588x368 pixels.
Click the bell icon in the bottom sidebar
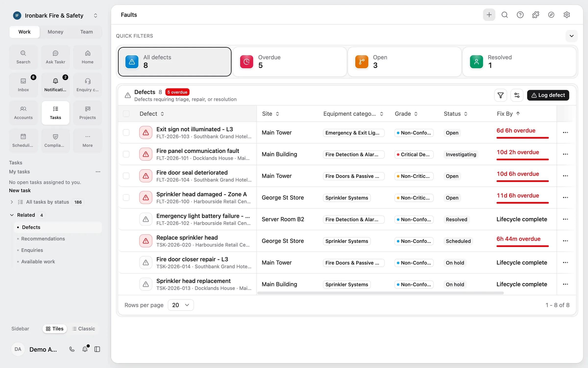pos(85,349)
